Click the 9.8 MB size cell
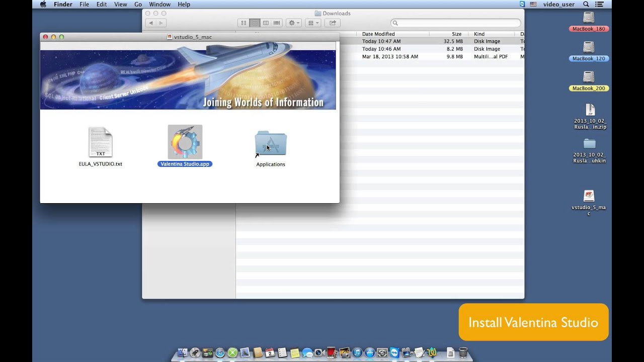 [x=454, y=56]
